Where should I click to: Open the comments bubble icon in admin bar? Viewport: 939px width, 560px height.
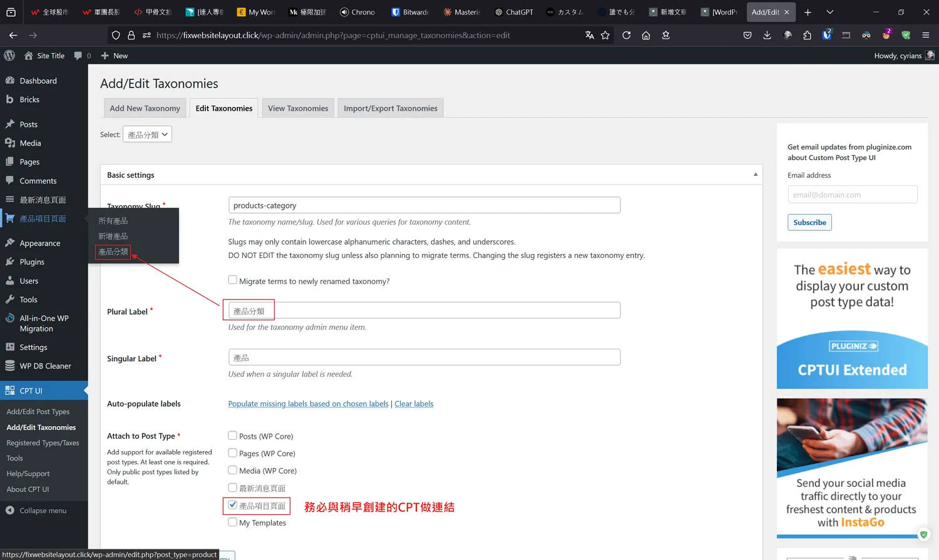point(78,56)
